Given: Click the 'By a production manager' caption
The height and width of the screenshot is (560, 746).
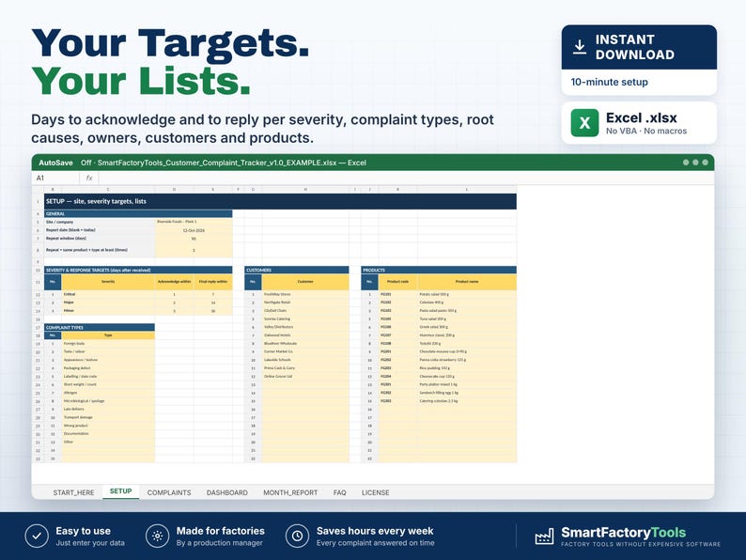Looking at the screenshot, I should click(219, 543).
